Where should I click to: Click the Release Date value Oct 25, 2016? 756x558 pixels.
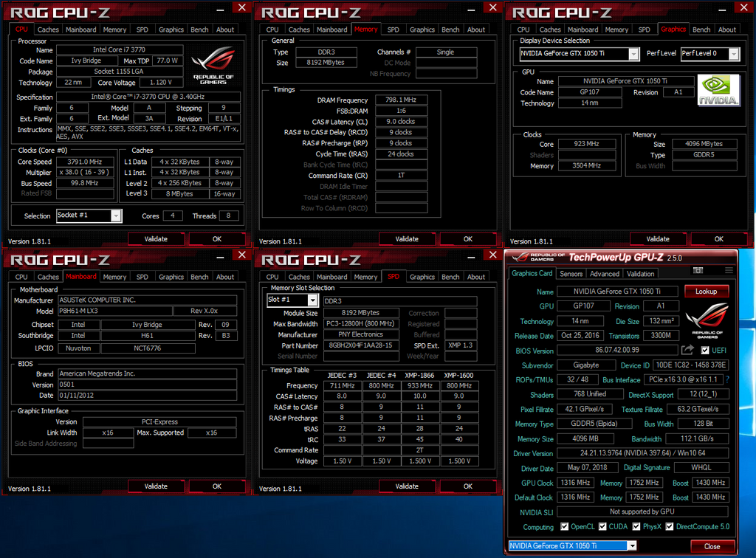pos(580,335)
